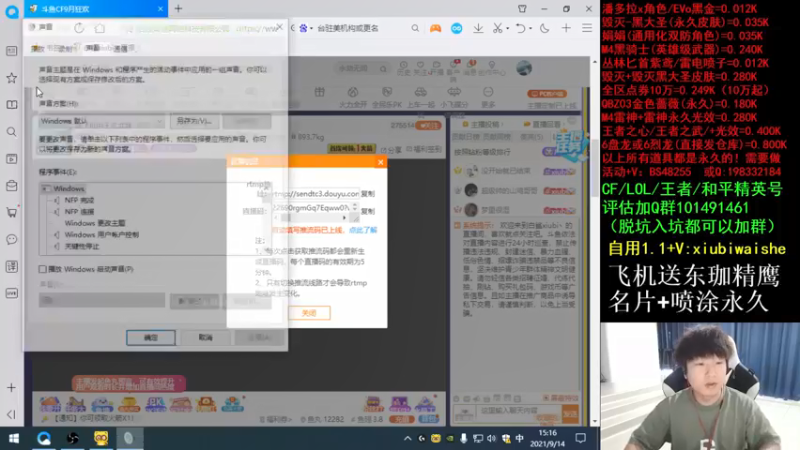Select Windows 用户帐户控制 event
800x450 pixels.
click(x=102, y=235)
